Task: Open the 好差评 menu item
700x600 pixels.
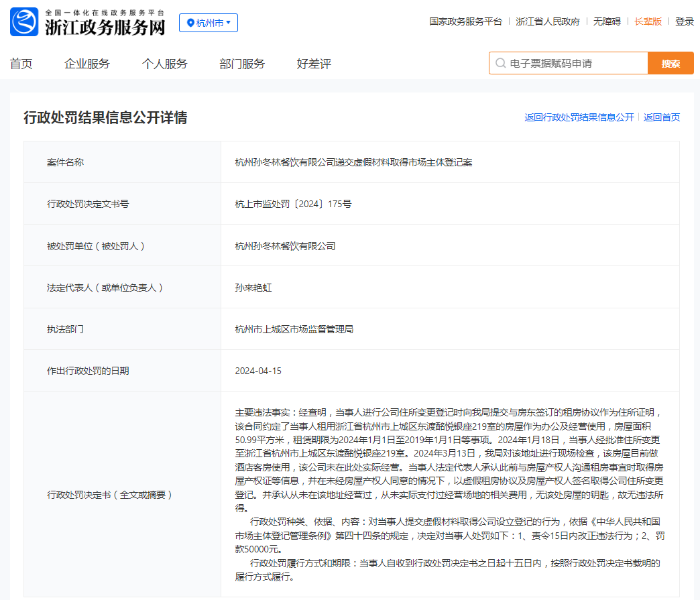Action: click(x=314, y=64)
